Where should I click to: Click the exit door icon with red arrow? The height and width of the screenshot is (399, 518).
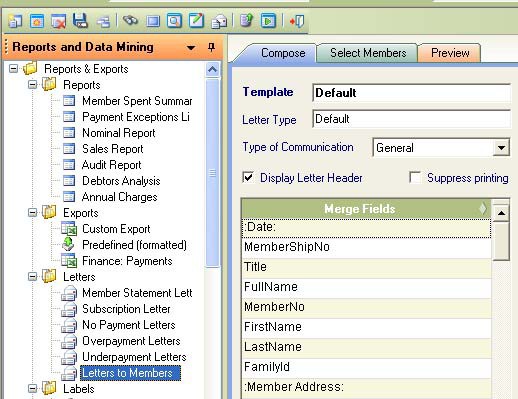(x=297, y=21)
